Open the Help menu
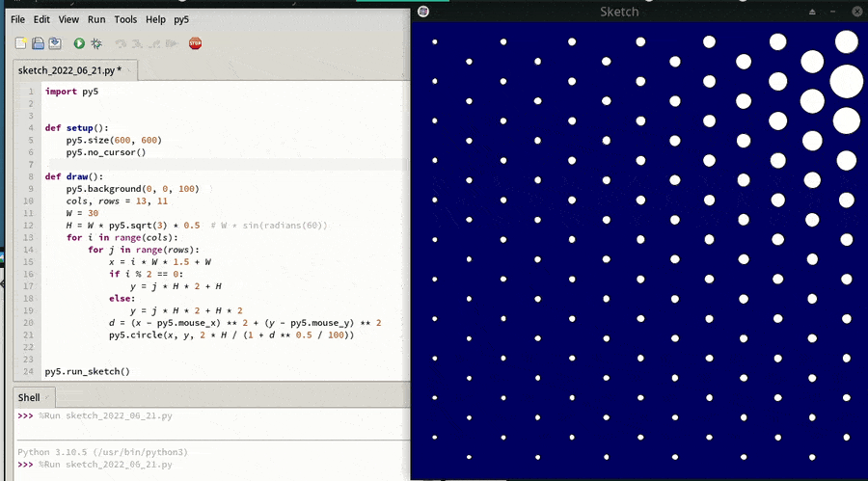The image size is (868, 481). (x=155, y=19)
